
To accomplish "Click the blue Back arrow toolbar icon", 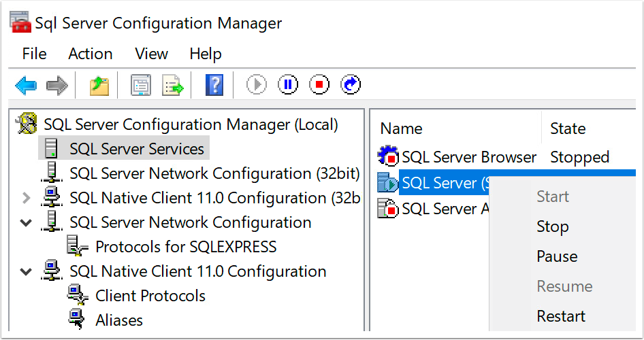I will (26, 85).
